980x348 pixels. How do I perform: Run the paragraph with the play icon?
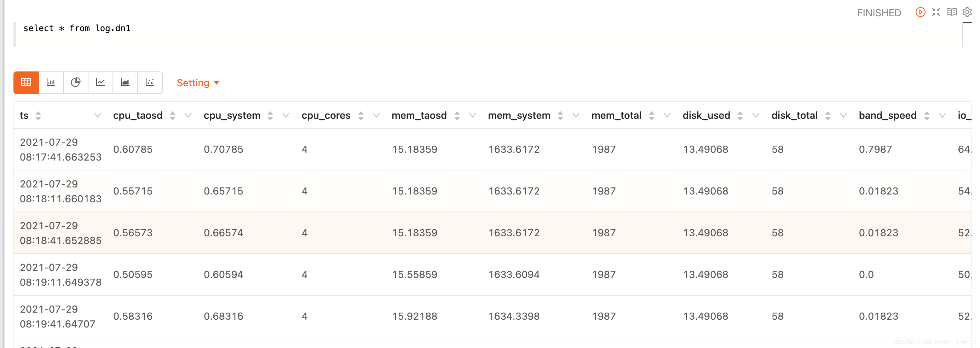(920, 12)
